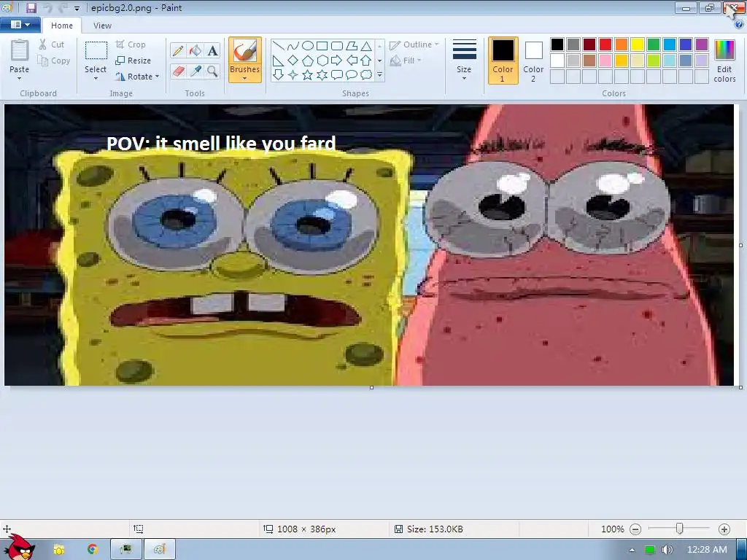Open Customize Quick Access Toolbar arrow
The width and height of the screenshot is (747, 560).
77,8
